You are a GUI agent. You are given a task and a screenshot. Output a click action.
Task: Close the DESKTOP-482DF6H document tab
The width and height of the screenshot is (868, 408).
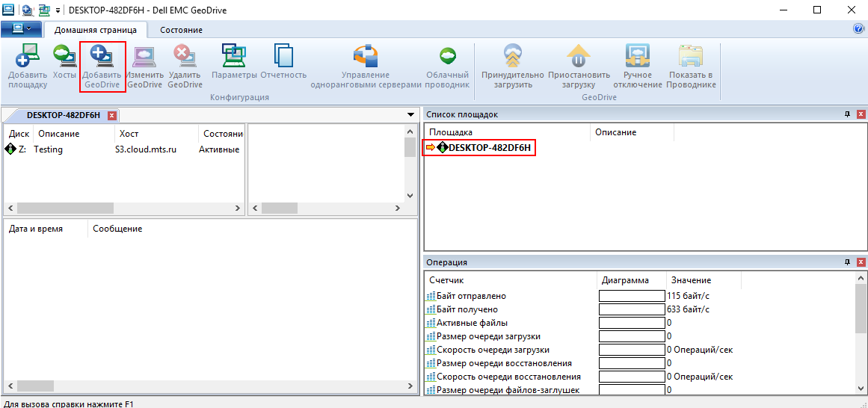(x=111, y=115)
